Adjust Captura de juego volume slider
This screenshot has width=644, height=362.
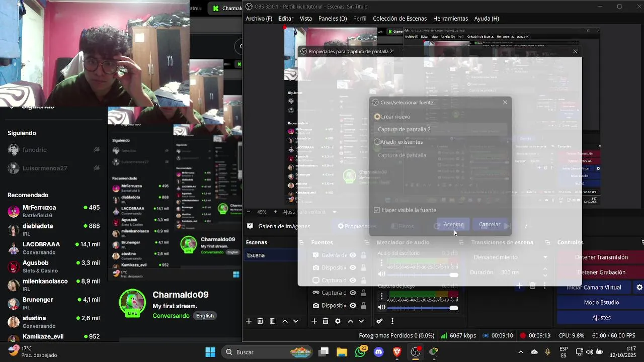click(423, 308)
